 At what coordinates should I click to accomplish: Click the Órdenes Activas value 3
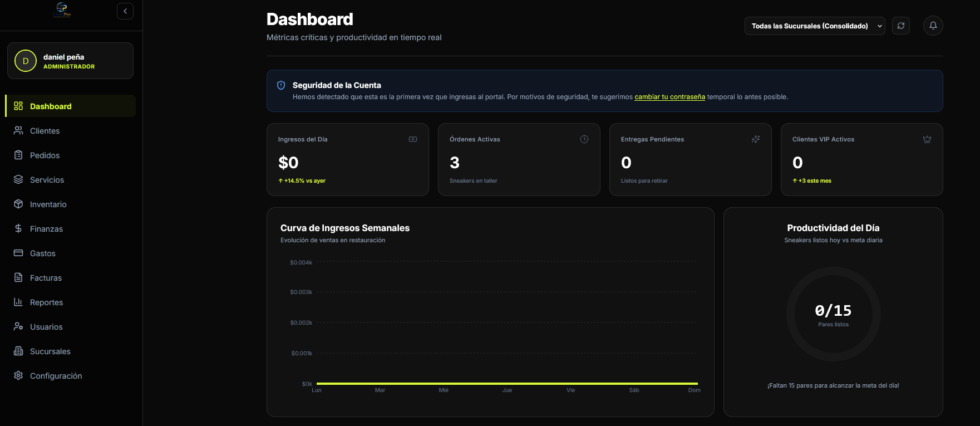tap(455, 163)
